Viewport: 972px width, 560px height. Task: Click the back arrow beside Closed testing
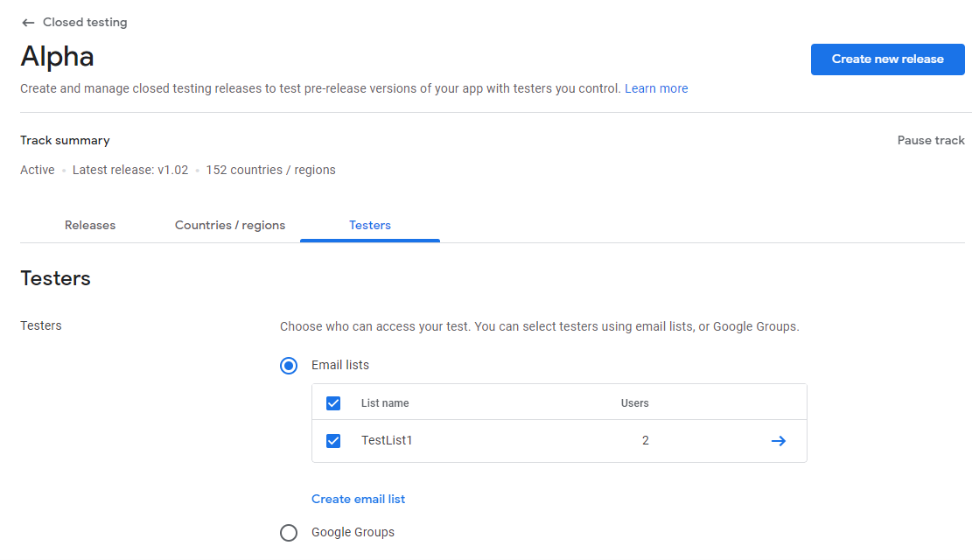click(x=28, y=23)
